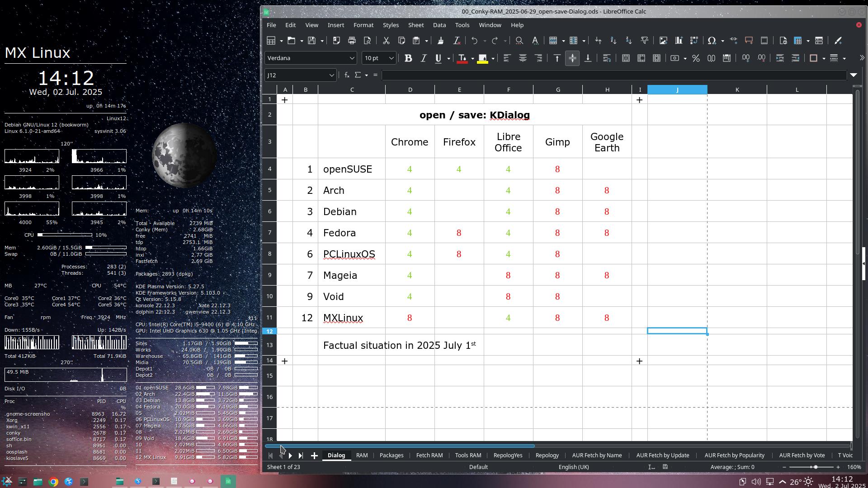Expand the Name Box J12 dropdown

(x=331, y=75)
